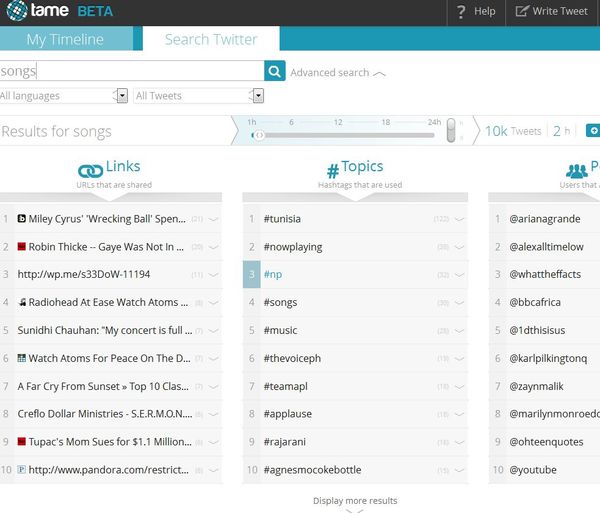The image size is (600, 513).
Task: Click the blue plus icon at right edge
Action: [593, 131]
